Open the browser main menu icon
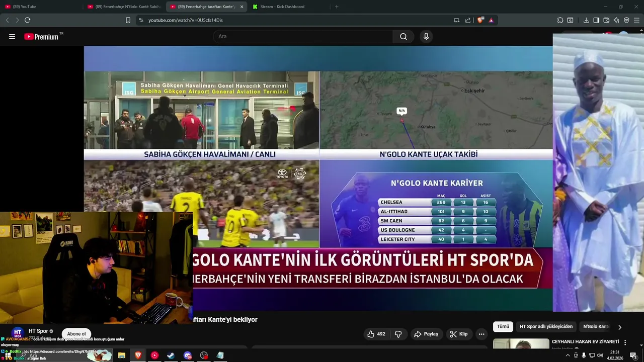The image size is (644, 362). pyautogui.click(x=636, y=20)
